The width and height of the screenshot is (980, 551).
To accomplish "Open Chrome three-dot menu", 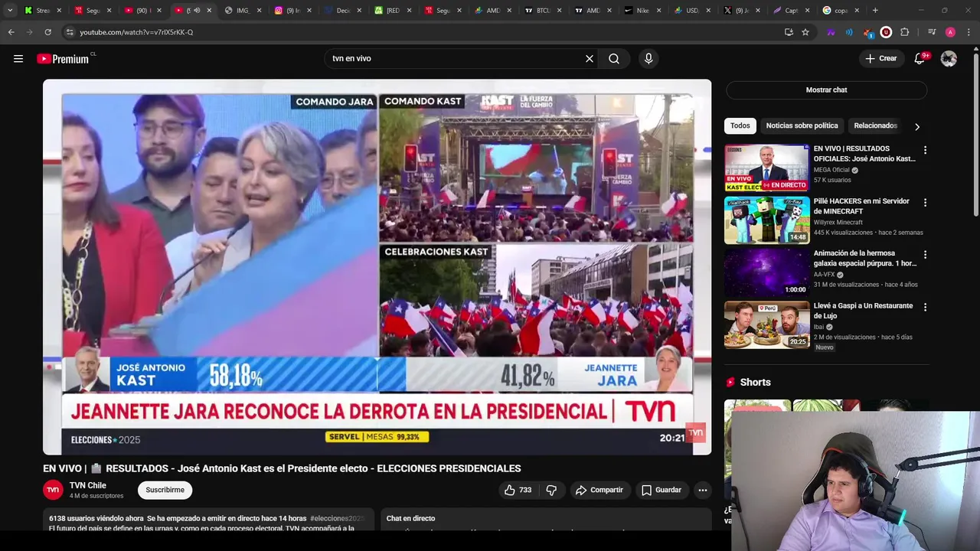I will click(x=969, y=32).
